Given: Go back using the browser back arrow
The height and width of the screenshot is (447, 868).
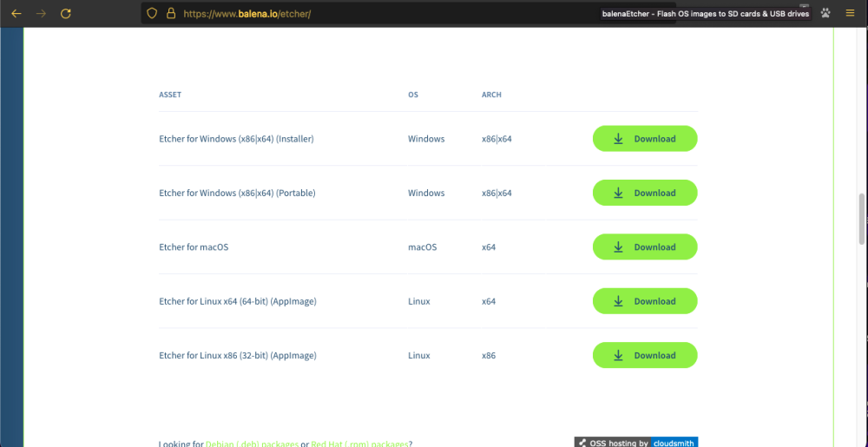Looking at the screenshot, I should pyautogui.click(x=16, y=13).
